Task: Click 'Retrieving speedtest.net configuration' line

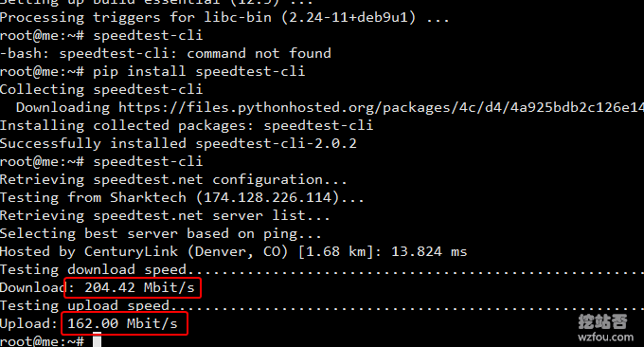Action: [x=173, y=180]
